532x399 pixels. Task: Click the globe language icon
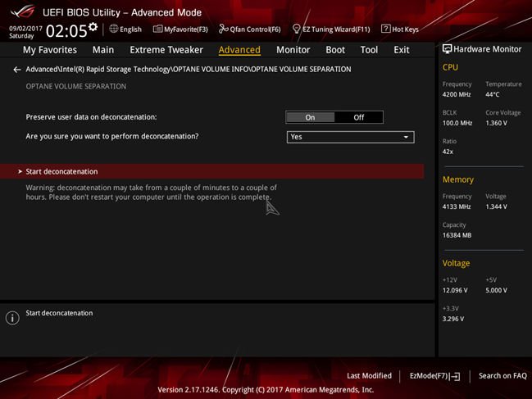click(x=114, y=29)
